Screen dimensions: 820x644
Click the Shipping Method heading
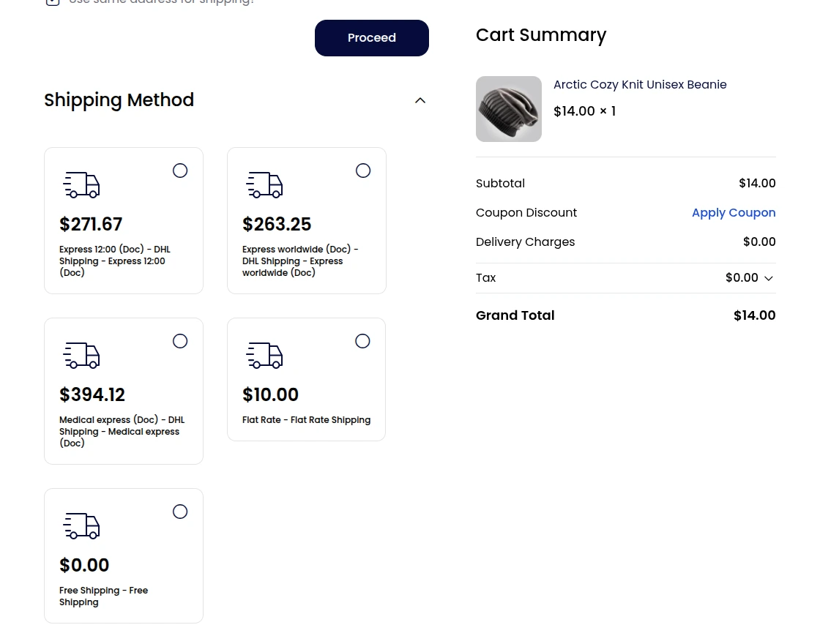119,100
